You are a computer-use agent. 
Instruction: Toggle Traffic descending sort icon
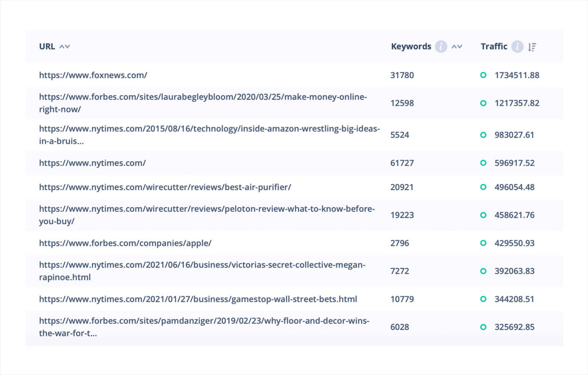point(532,47)
